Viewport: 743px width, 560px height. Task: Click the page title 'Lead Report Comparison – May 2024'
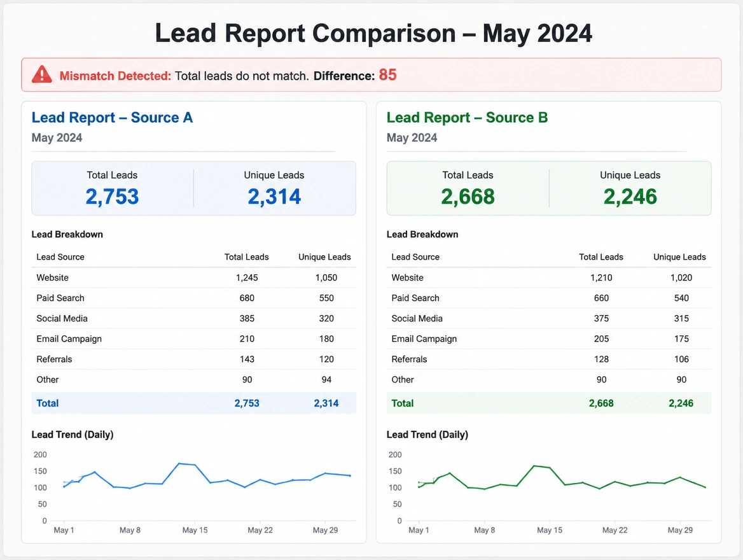[373, 34]
